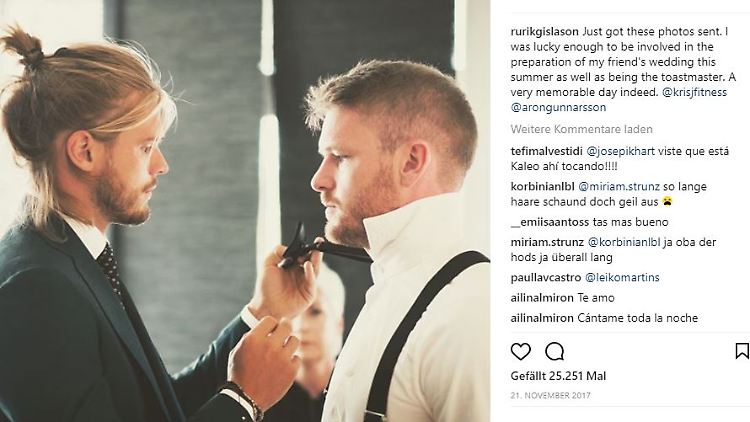Load more comments via Weitere Kommentare laden
This screenshot has height=422, width=750.
pyautogui.click(x=581, y=129)
